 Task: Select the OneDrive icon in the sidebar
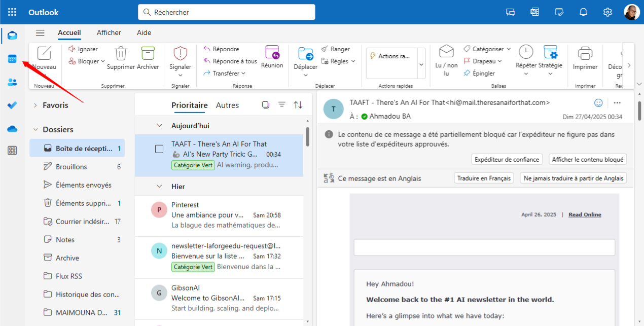coord(12,129)
